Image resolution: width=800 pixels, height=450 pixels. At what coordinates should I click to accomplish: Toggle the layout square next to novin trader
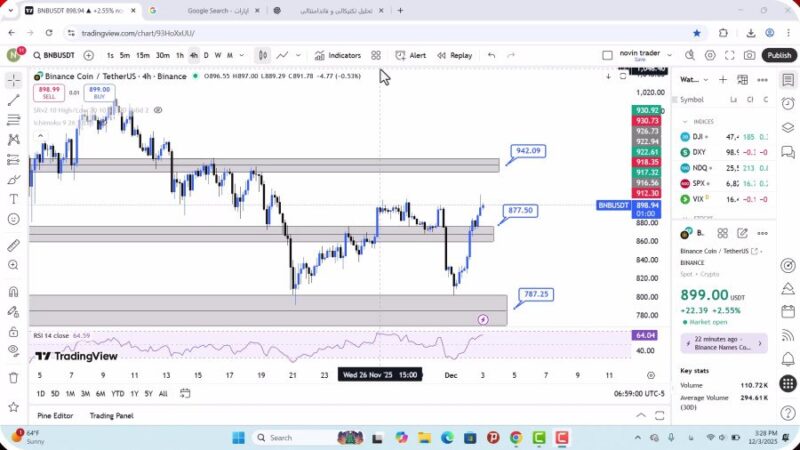tap(607, 55)
